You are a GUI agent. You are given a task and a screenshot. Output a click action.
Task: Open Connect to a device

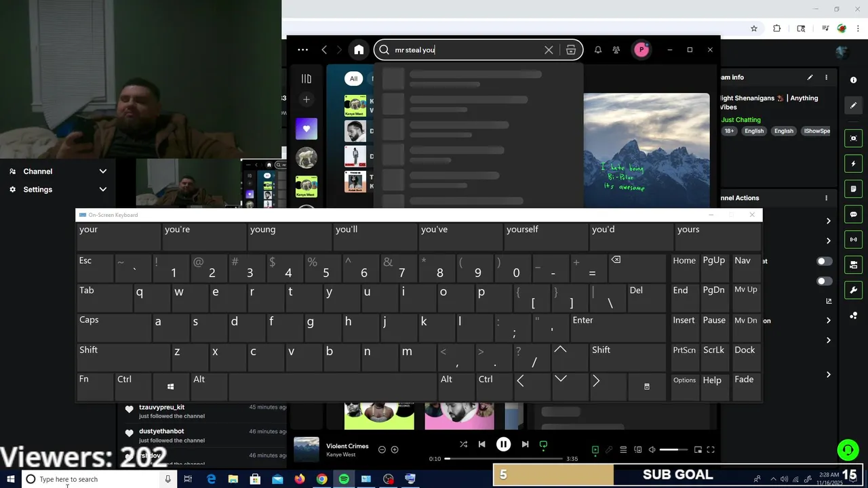(638, 449)
